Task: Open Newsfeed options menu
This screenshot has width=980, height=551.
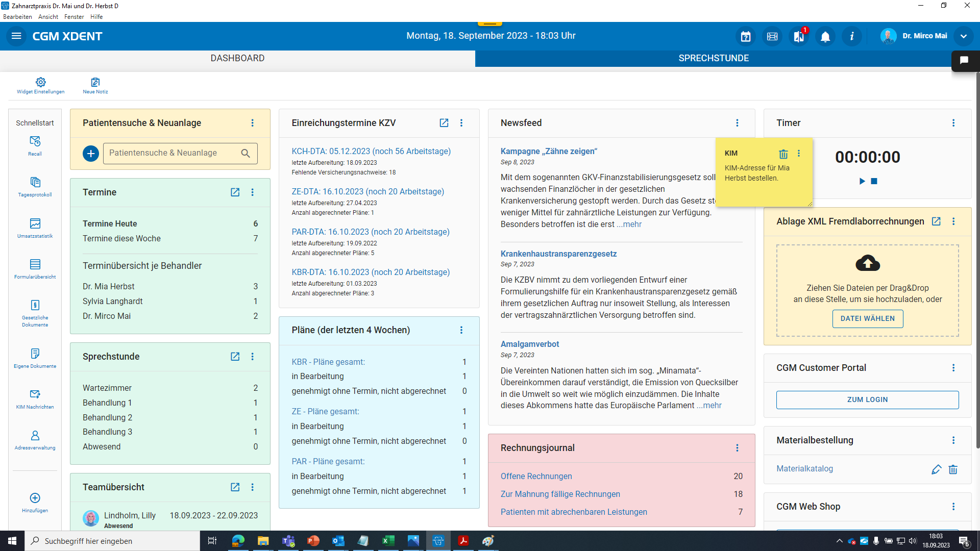Action: coord(737,123)
